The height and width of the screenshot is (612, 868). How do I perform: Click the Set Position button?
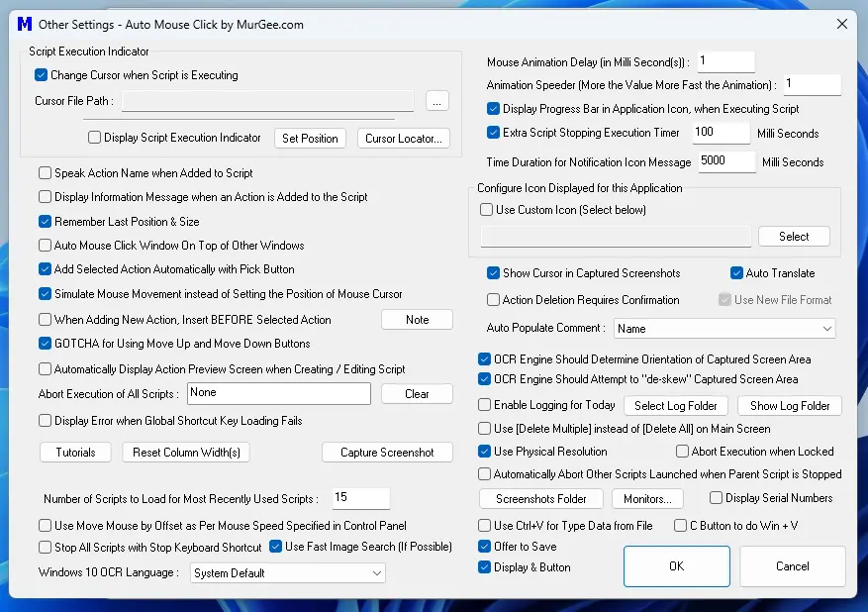(x=310, y=139)
